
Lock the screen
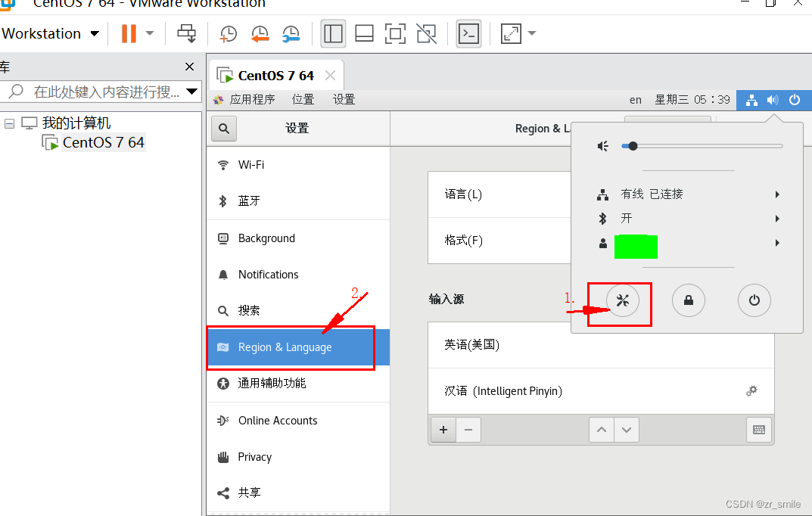[x=688, y=300]
